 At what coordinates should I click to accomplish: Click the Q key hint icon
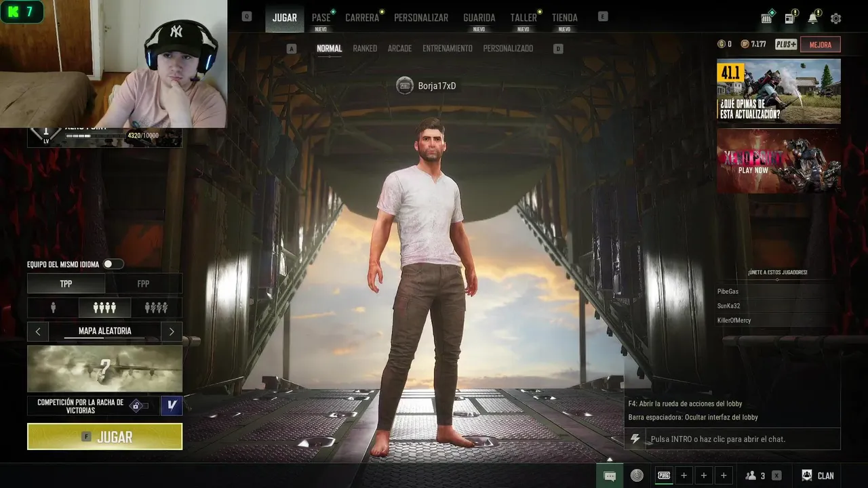pos(247,17)
